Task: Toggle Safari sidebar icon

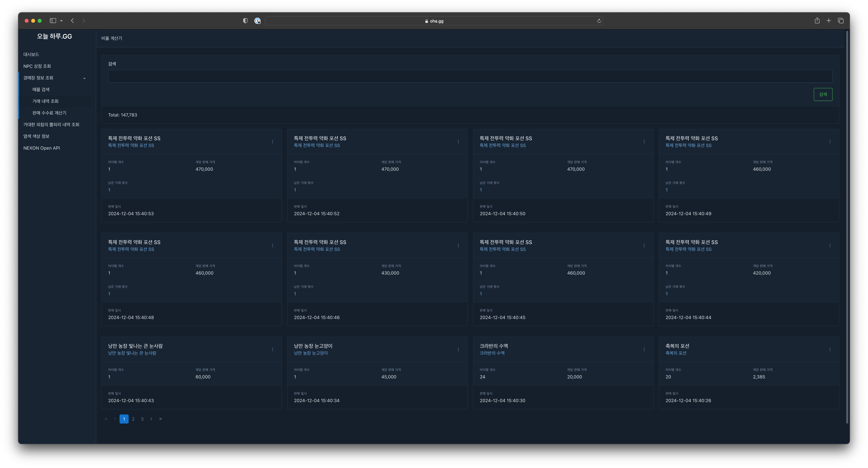Action: 53,21
